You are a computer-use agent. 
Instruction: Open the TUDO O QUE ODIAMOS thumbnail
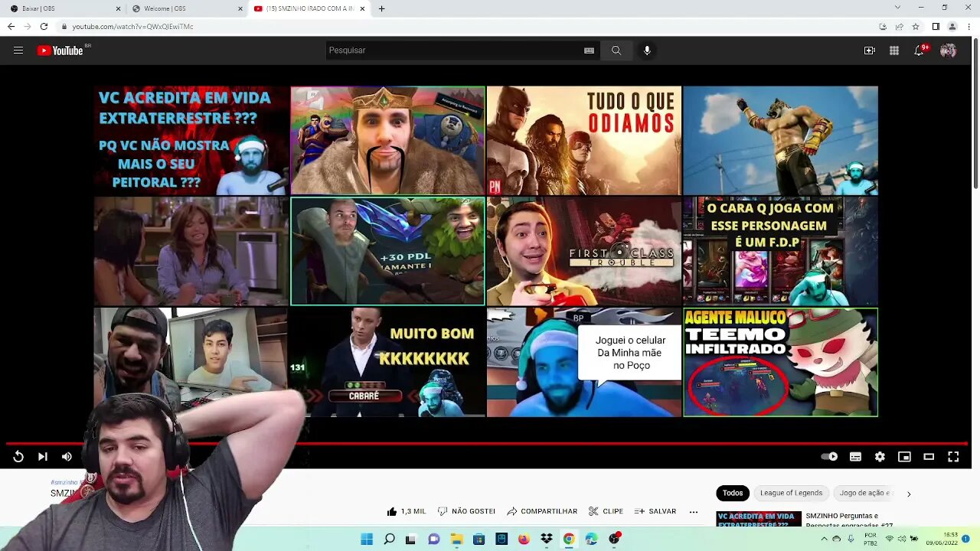(x=584, y=140)
